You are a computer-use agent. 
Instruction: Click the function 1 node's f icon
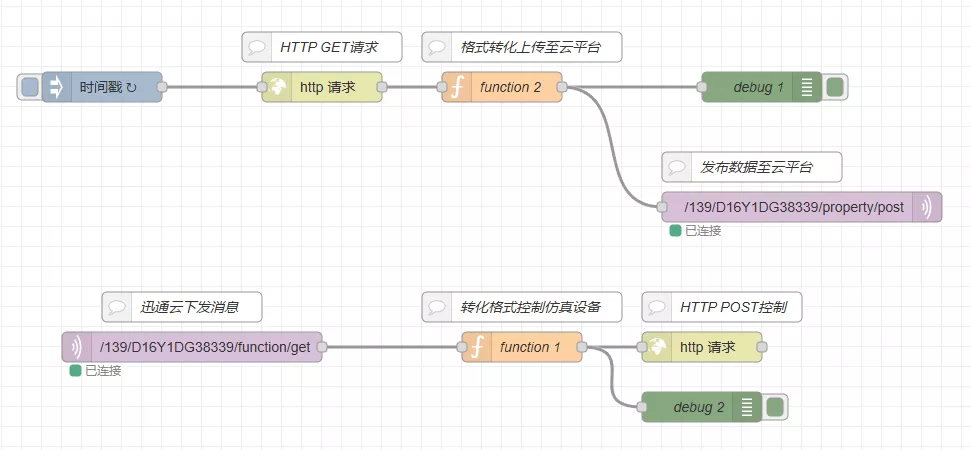[x=477, y=347]
